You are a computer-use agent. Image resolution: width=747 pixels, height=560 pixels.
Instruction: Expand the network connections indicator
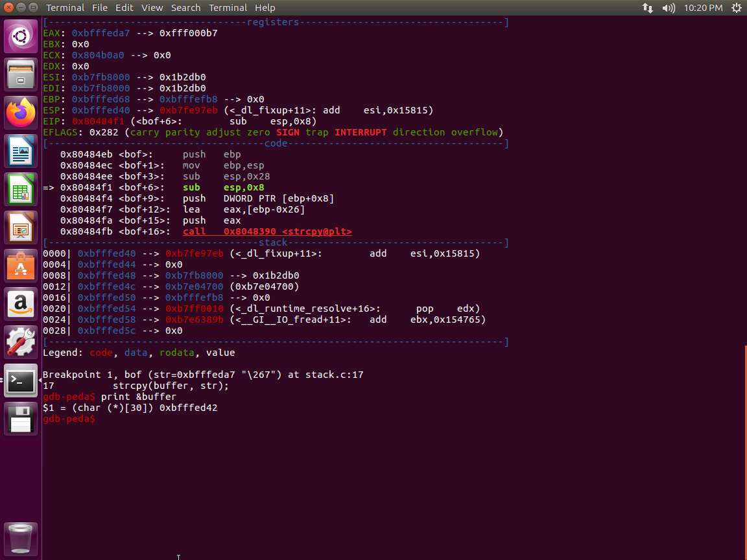pyautogui.click(x=648, y=8)
